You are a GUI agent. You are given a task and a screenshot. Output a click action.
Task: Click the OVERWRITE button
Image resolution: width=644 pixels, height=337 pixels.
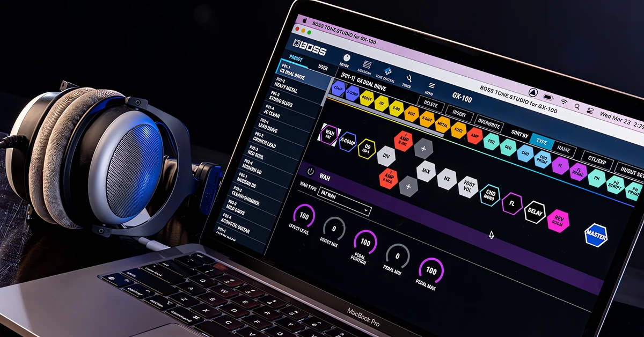pyautogui.click(x=489, y=124)
